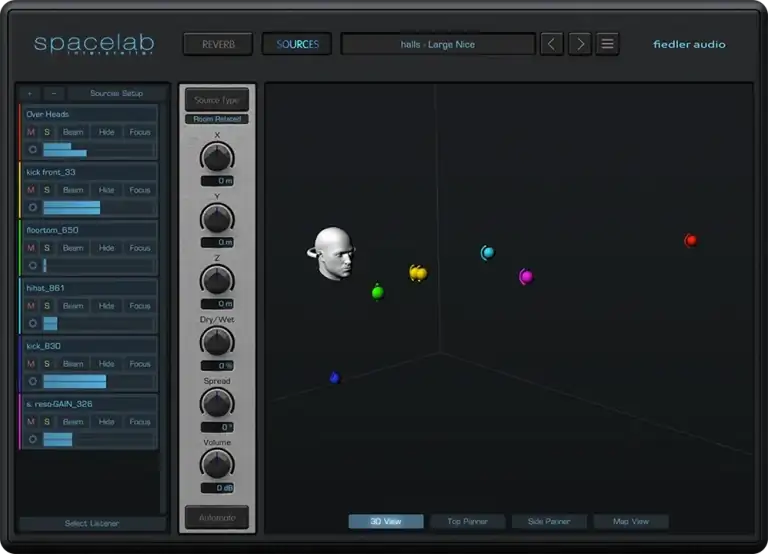Select the magenta source sphere
The width and height of the screenshot is (768, 554).
[x=526, y=277]
